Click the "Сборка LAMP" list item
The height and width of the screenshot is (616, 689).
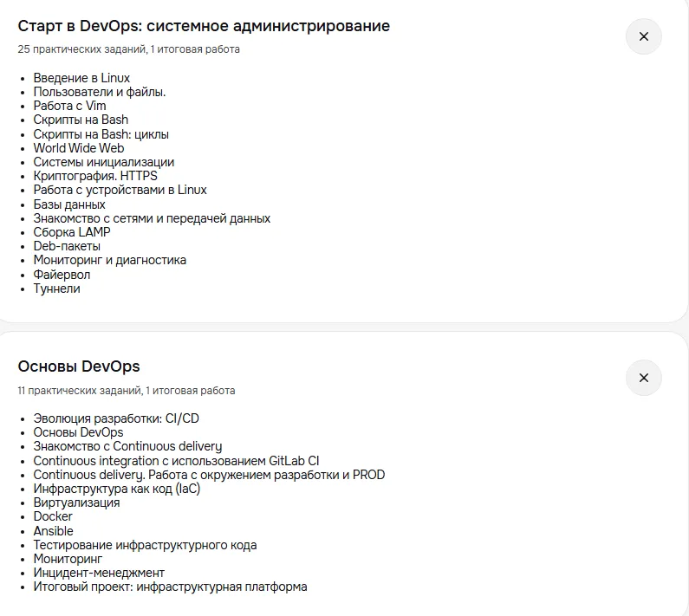click(72, 232)
